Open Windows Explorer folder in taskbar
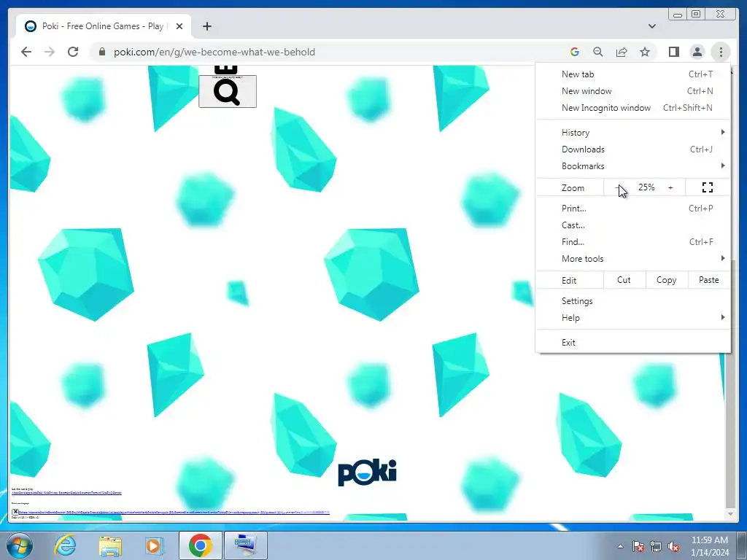 [110, 545]
